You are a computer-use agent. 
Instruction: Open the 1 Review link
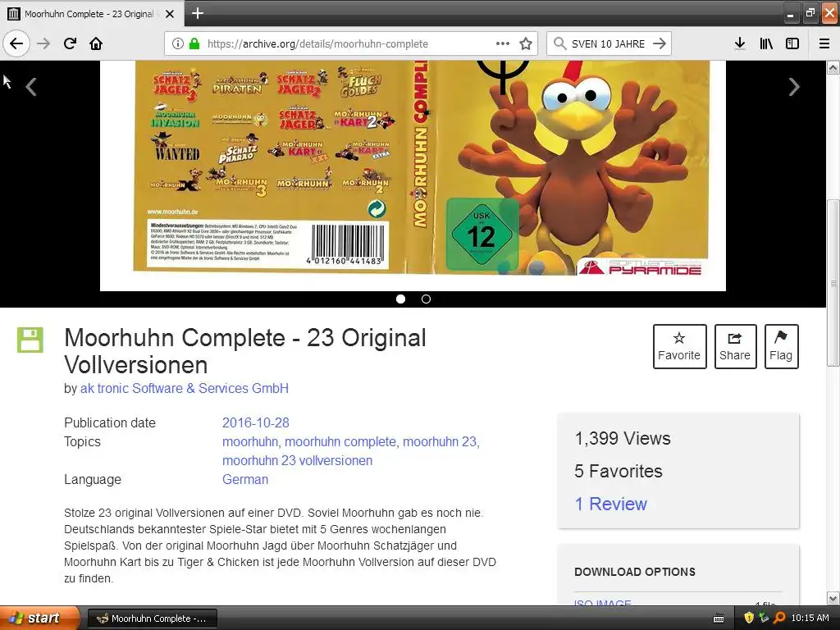[x=610, y=504]
